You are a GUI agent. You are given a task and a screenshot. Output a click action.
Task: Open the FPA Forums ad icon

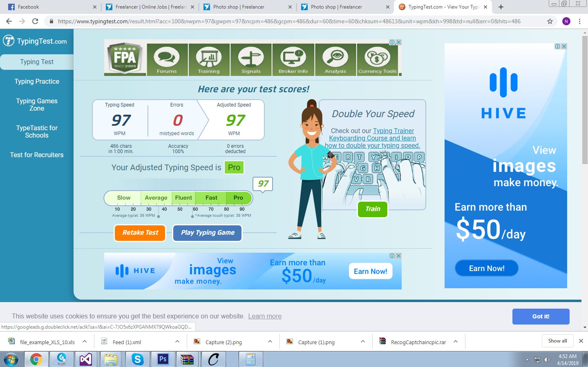pos(167,59)
